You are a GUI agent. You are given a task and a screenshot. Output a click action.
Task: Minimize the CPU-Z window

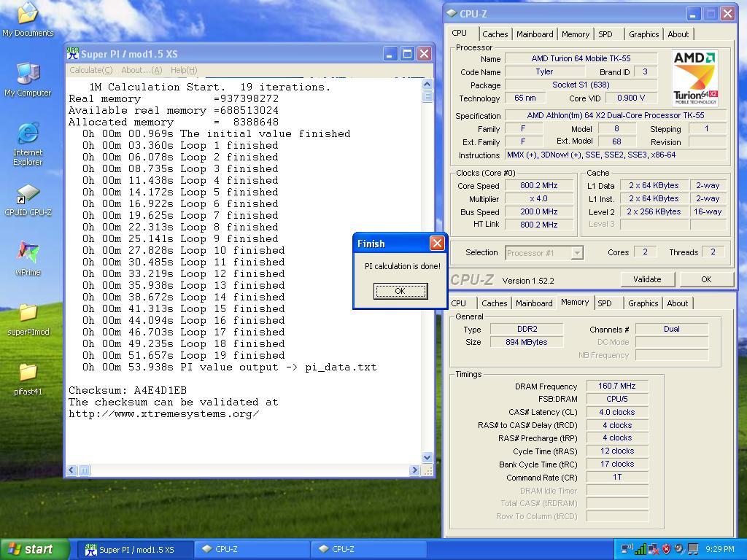[693, 14]
